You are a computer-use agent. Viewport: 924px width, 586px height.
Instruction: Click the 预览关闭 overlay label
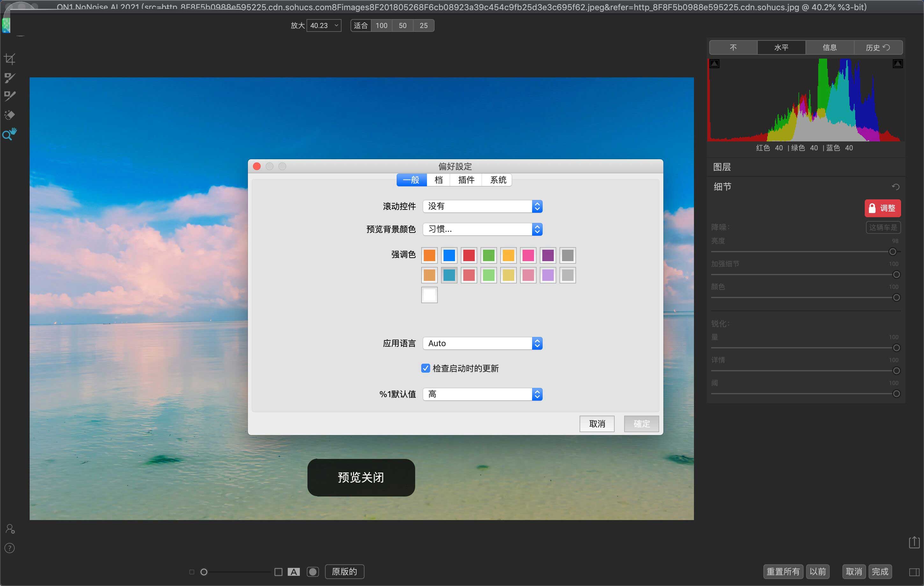pyautogui.click(x=361, y=477)
